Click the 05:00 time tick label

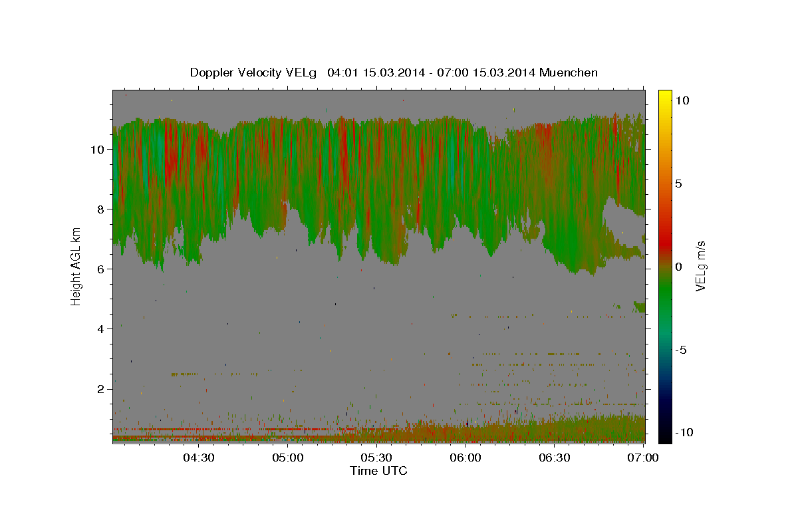pos(288,458)
